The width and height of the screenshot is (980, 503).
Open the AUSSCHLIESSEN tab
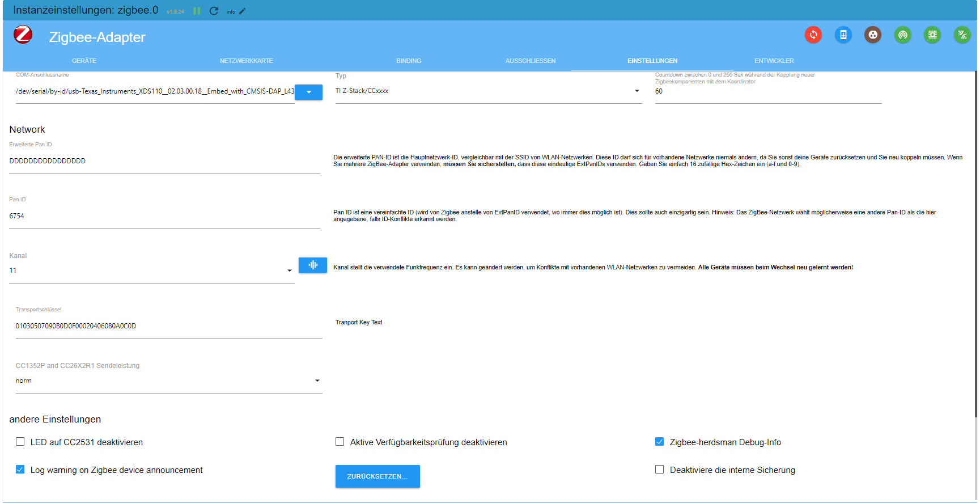[531, 61]
